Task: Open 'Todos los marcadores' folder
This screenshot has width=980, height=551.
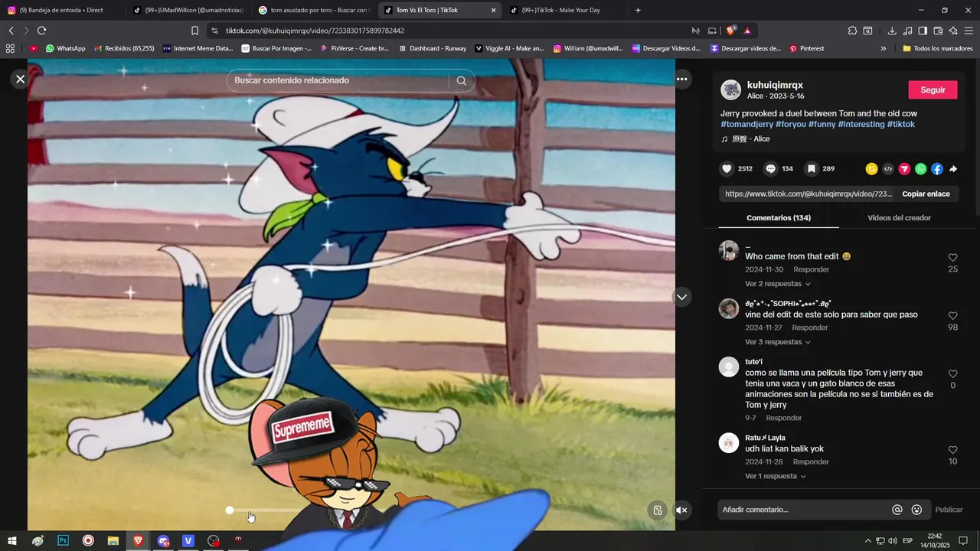Action: 937,48
